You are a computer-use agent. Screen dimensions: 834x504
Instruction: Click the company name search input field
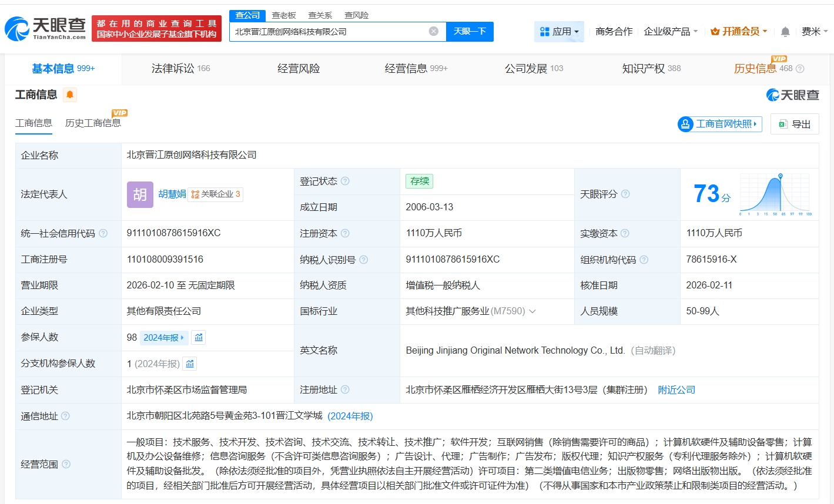[x=329, y=32]
